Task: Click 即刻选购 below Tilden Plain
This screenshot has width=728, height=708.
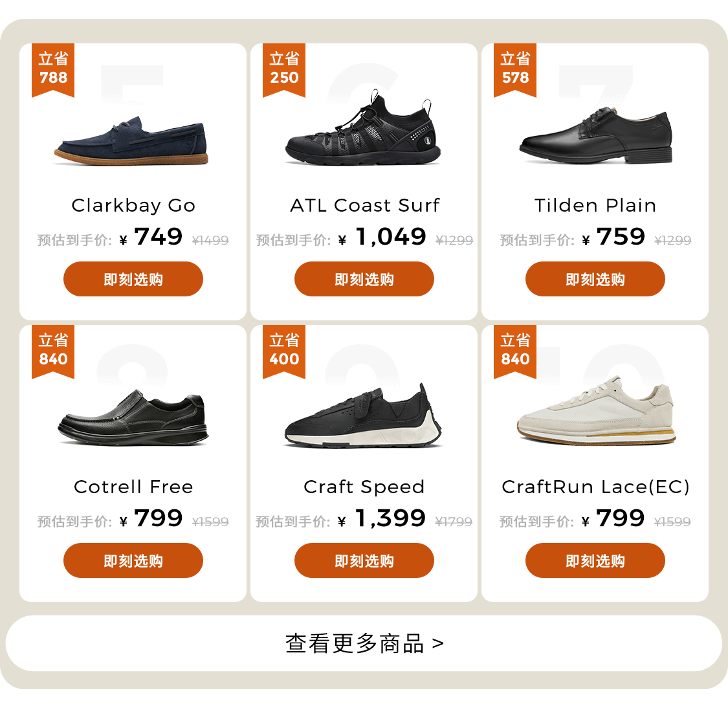Action: pyautogui.click(x=595, y=279)
